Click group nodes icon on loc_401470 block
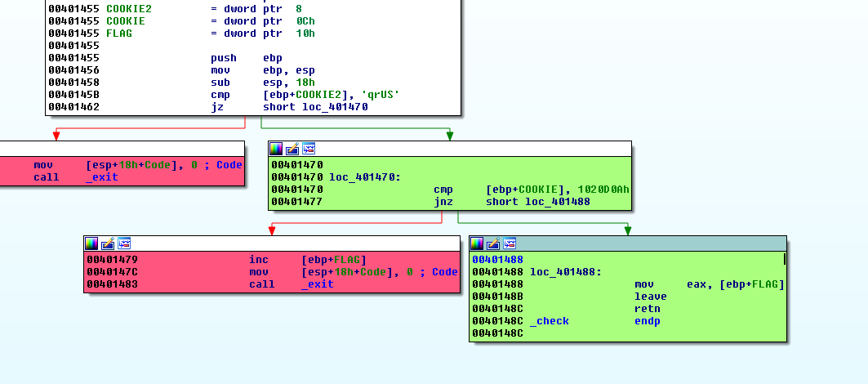 309,149
